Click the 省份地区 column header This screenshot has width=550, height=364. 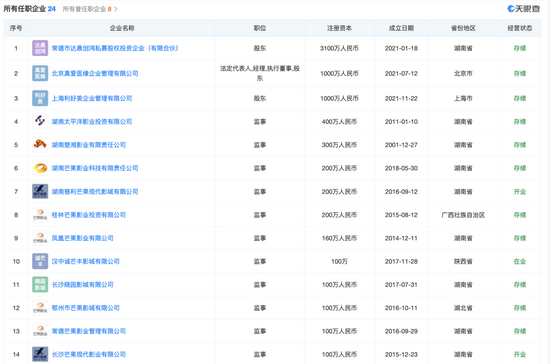point(463,28)
